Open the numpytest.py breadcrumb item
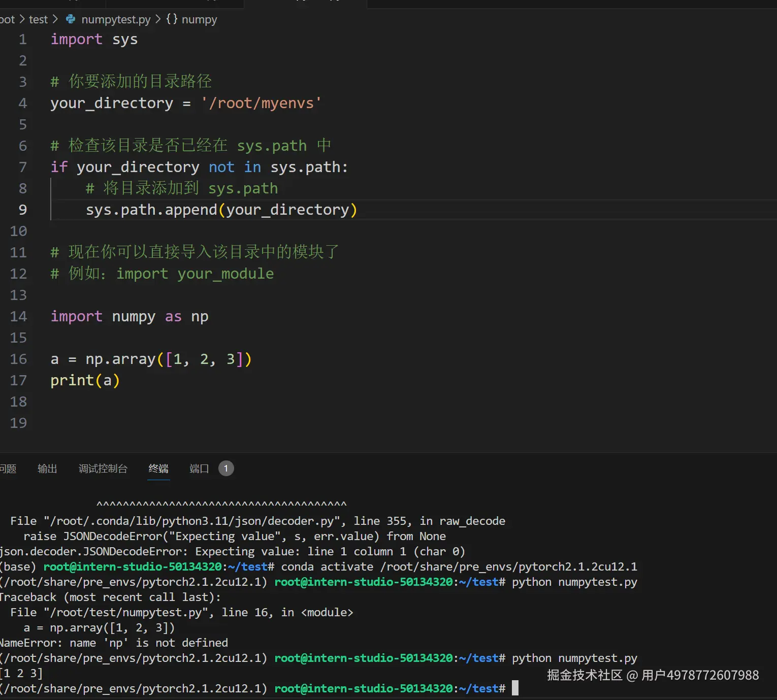777x700 pixels. click(116, 19)
